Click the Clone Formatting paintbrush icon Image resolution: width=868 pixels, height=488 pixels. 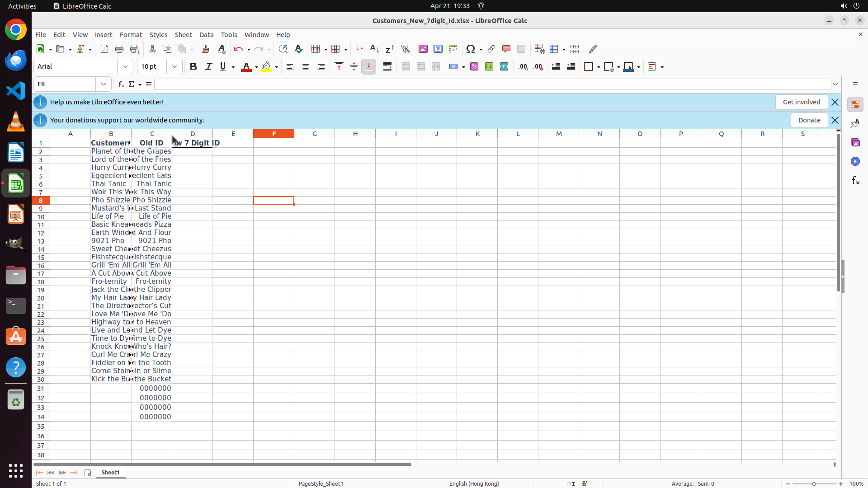point(206,49)
